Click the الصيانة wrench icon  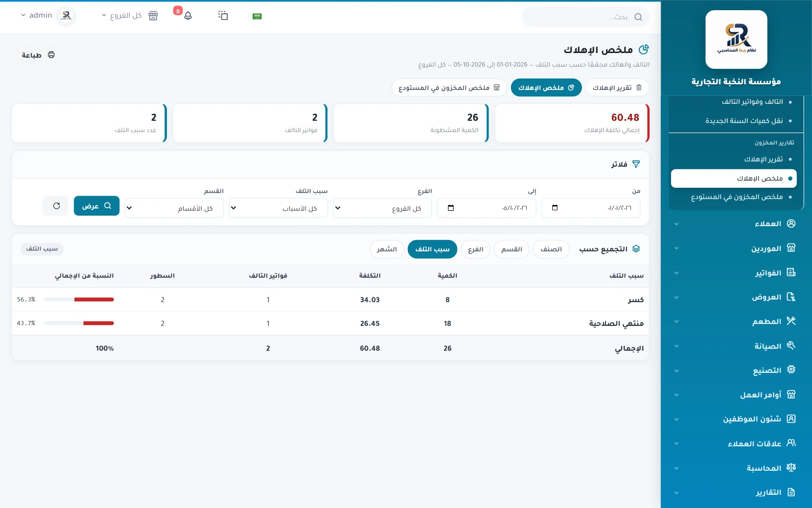[791, 345]
